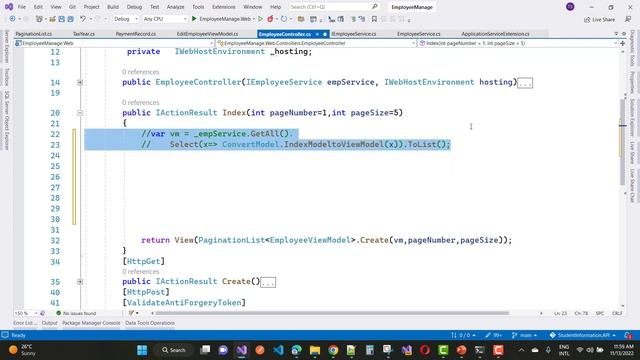
Task: Start debugging with the EmployeeManage.Web button
Action: 221,19
